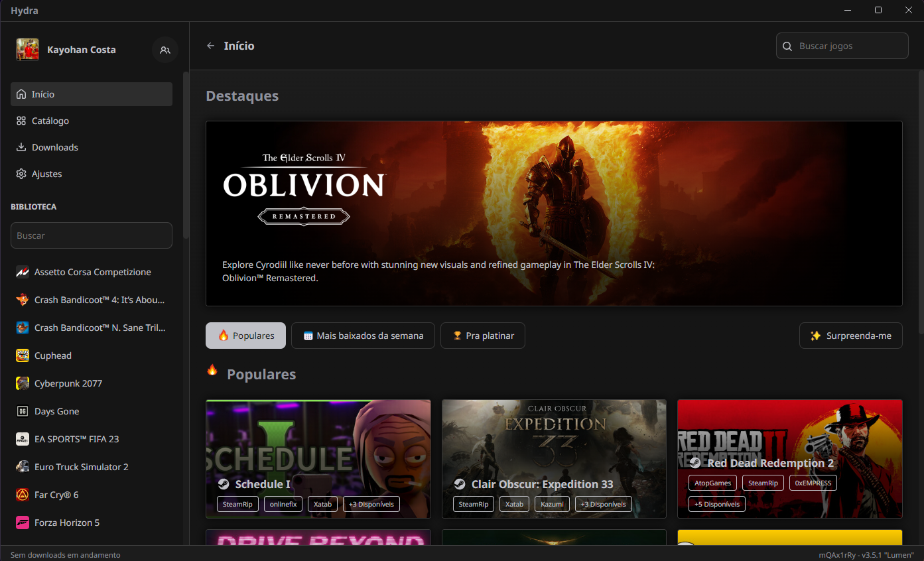Click the gear icon beside Ajustes
This screenshot has width=924, height=561.
tap(21, 174)
